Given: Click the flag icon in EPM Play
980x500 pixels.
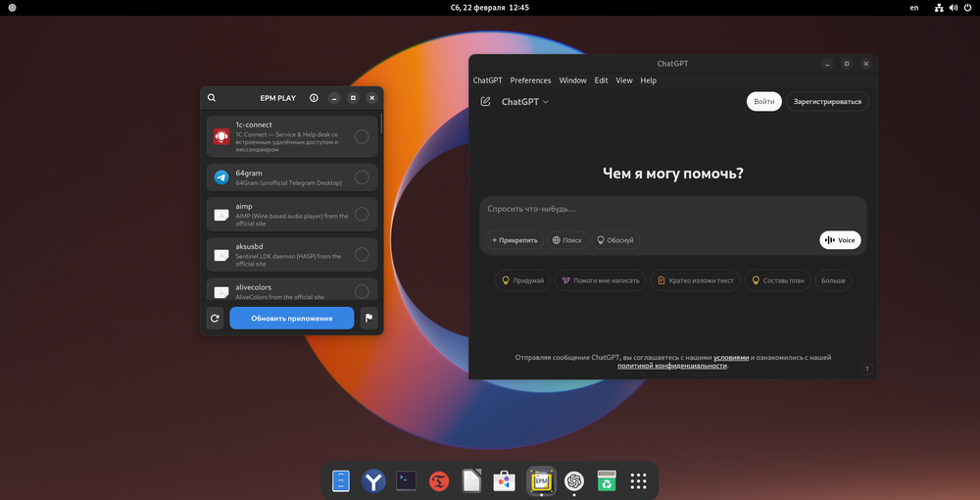Looking at the screenshot, I should point(368,318).
